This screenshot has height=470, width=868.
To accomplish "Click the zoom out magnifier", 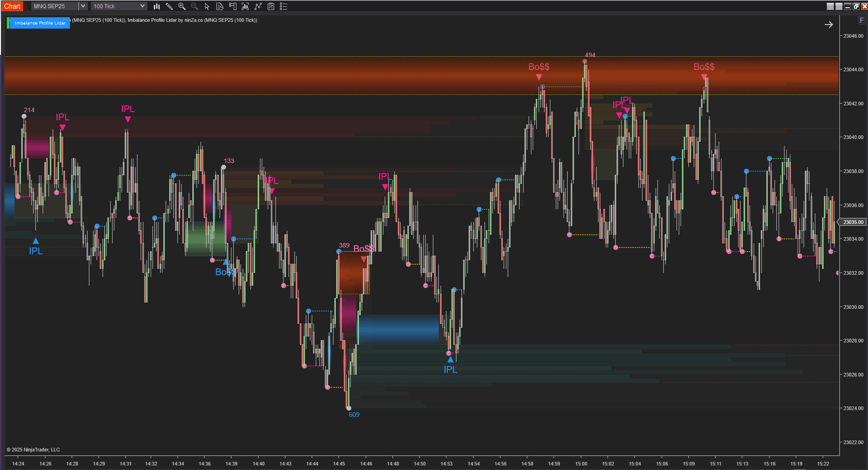I will pos(195,6).
